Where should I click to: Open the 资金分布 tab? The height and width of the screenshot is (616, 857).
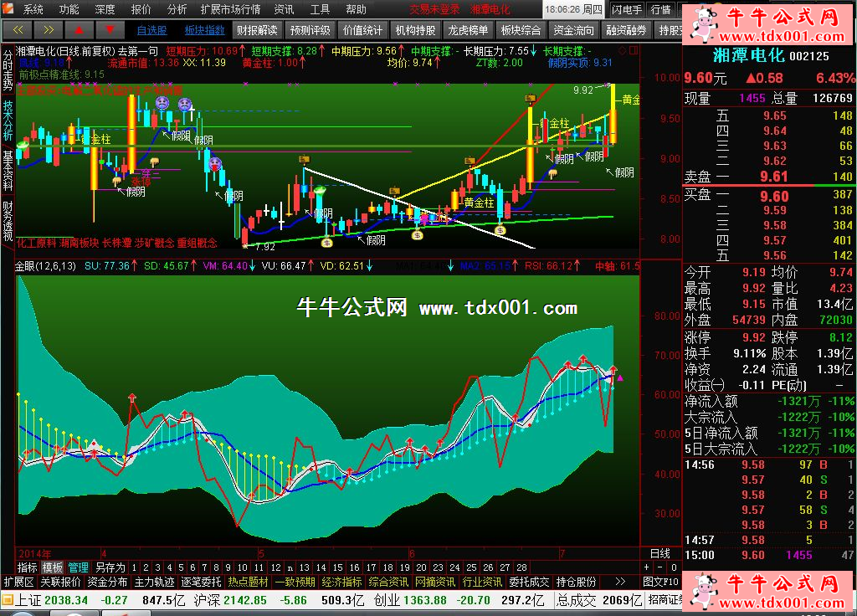(108, 582)
